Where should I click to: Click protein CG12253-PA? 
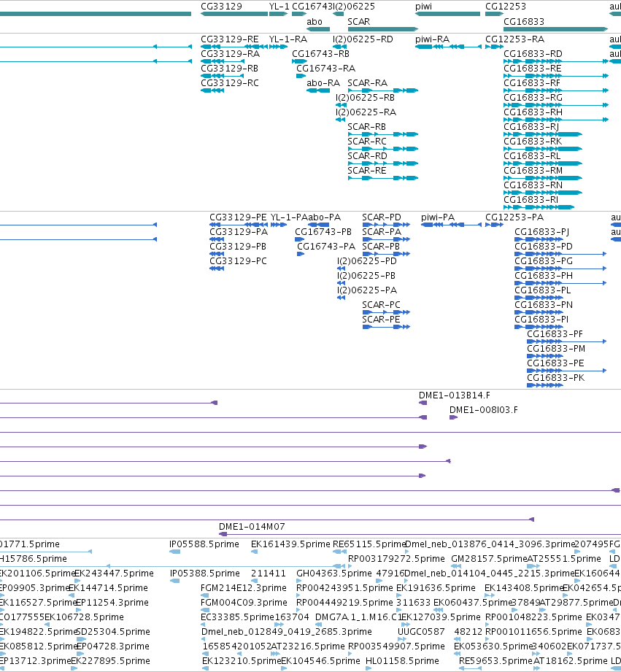(514, 217)
